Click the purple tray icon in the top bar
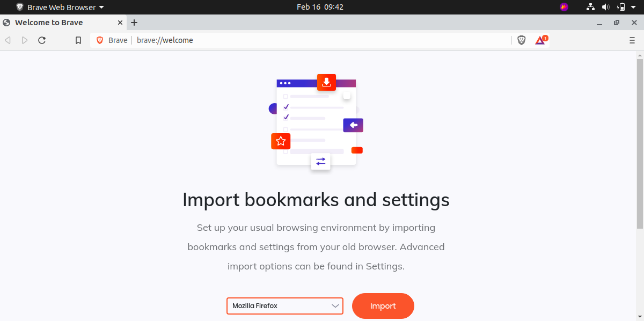Image resolution: width=644 pixels, height=321 pixels. [x=564, y=7]
